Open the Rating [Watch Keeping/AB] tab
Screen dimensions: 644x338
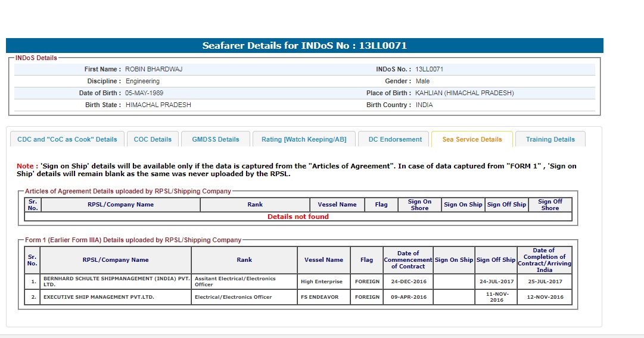pyautogui.click(x=304, y=139)
